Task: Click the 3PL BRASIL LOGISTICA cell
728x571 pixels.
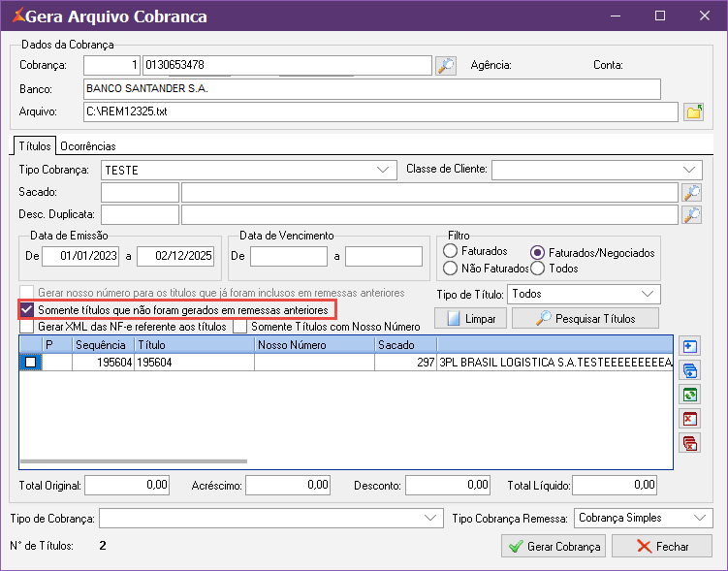Action: (554, 363)
